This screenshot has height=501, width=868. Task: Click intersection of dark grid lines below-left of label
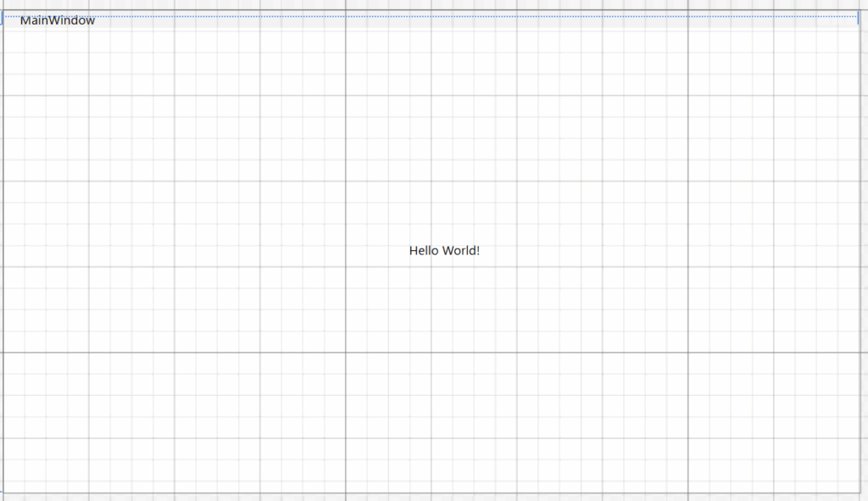pos(345,352)
